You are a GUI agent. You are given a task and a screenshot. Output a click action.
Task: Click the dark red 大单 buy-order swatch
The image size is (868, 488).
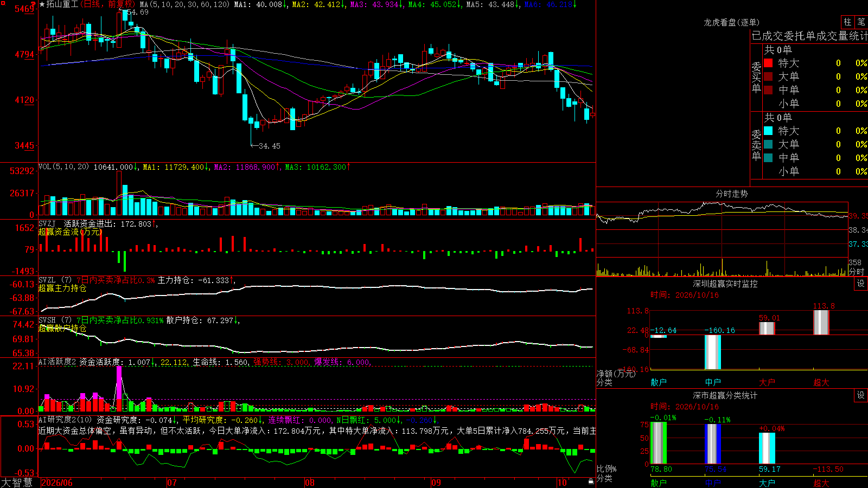(x=768, y=76)
